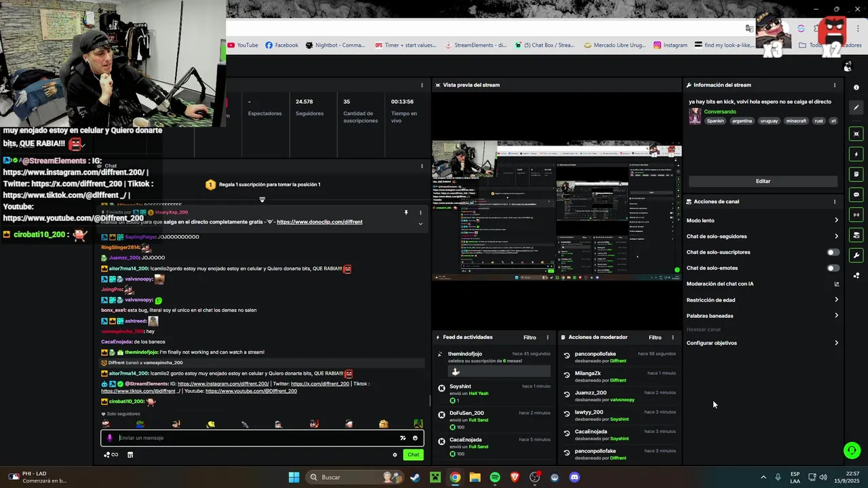Click the purple microphone icon in chat input
The image size is (868, 488).
(110, 438)
